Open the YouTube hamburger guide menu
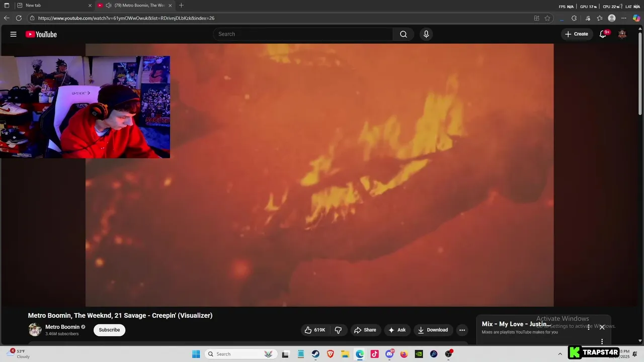This screenshot has width=644, height=362. tap(14, 34)
